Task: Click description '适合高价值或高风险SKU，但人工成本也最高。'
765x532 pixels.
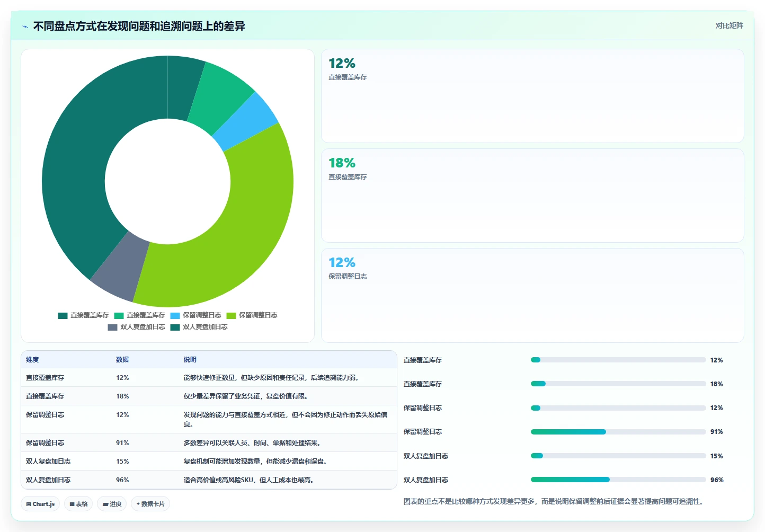Action: click(249, 480)
